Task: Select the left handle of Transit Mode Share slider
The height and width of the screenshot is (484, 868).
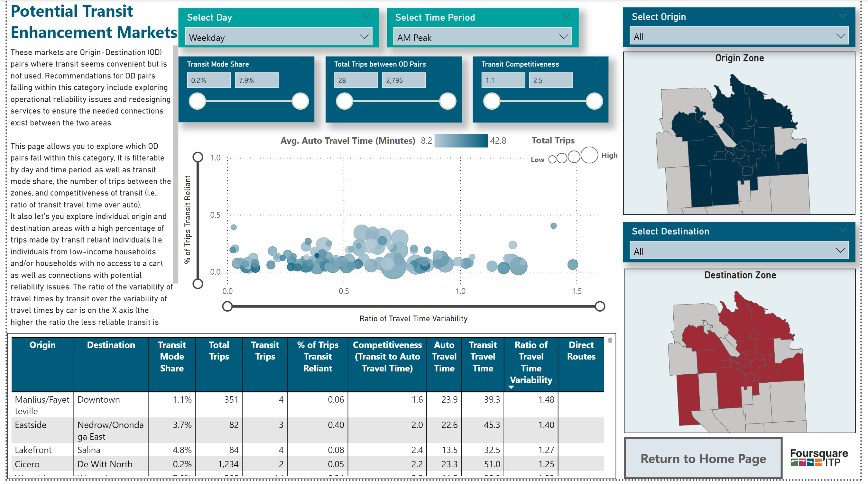Action: (x=197, y=101)
